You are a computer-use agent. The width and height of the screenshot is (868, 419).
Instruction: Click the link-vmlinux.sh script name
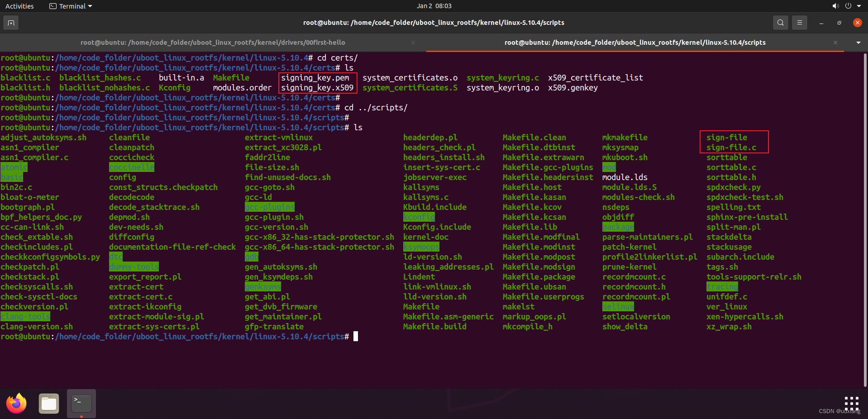pyautogui.click(x=437, y=287)
